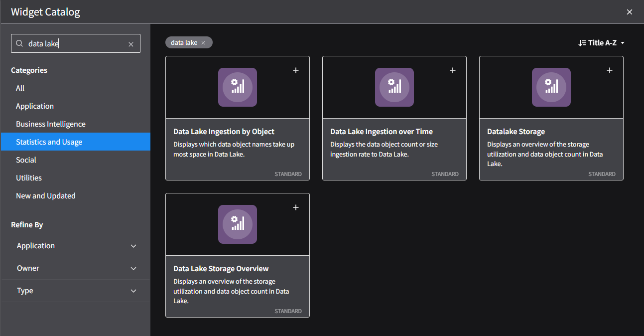
Task: Expand the Application refine filter
Action: (x=76, y=246)
